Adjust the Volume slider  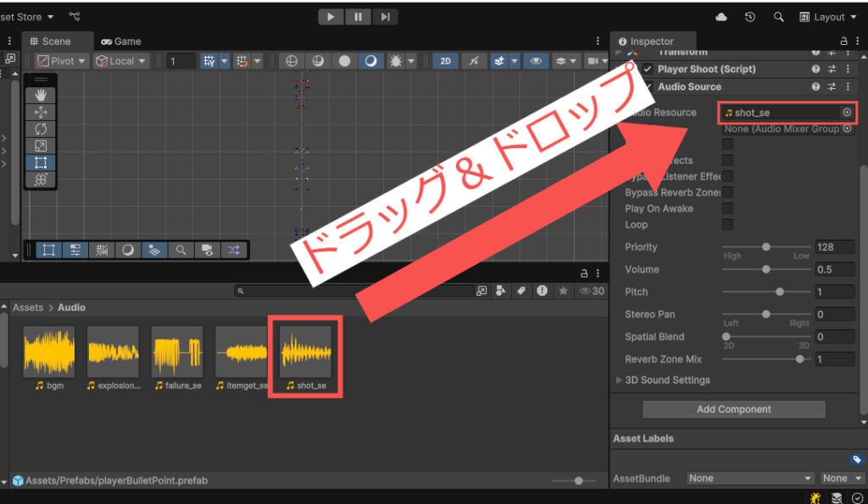[766, 269]
